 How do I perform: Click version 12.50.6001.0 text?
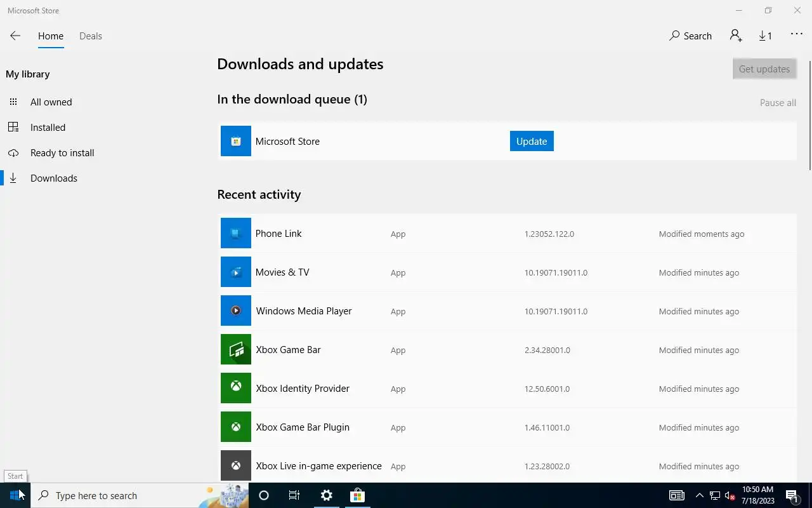tap(547, 389)
